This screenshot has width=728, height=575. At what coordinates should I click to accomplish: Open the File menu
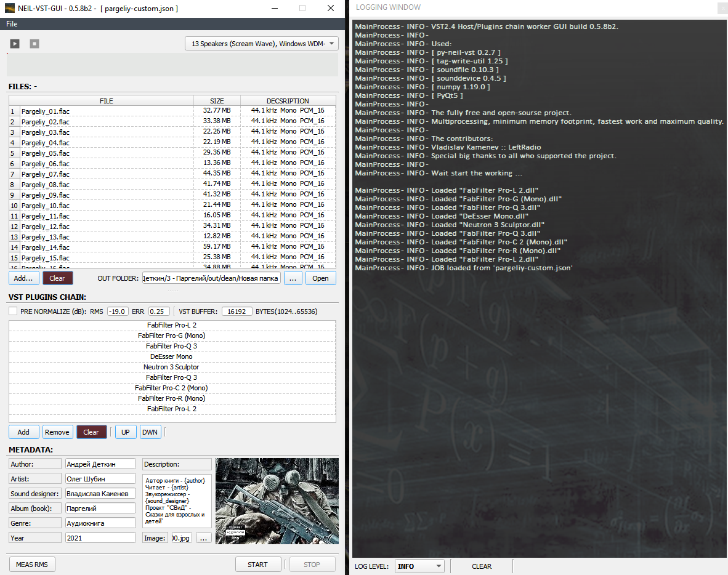[12, 24]
